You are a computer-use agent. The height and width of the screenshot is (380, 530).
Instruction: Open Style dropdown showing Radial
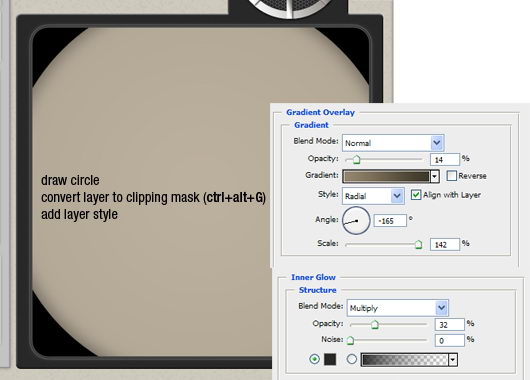point(373,196)
